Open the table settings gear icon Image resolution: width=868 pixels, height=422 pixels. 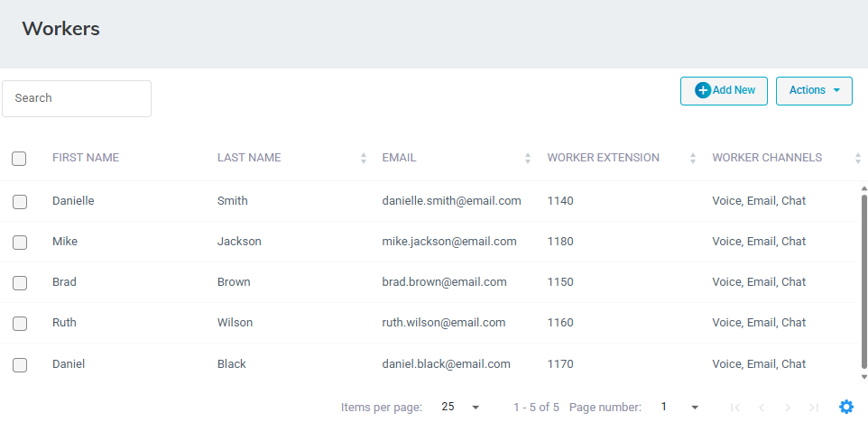pyautogui.click(x=845, y=407)
